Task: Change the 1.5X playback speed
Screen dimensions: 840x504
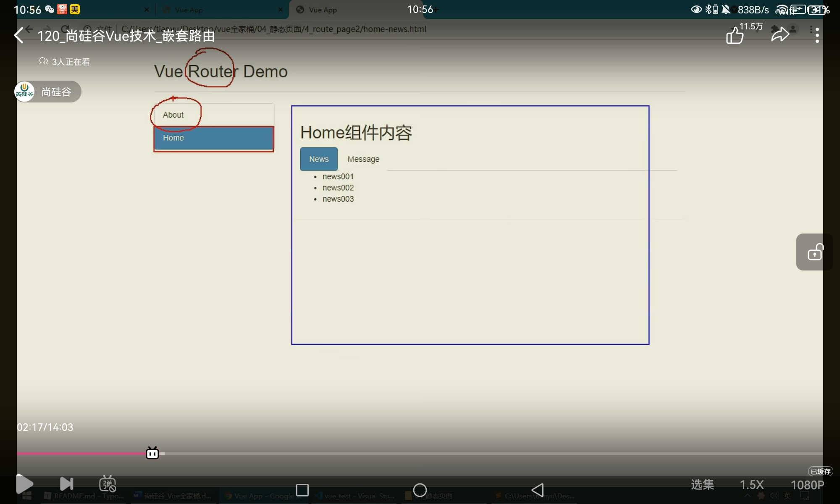Action: 751,485
